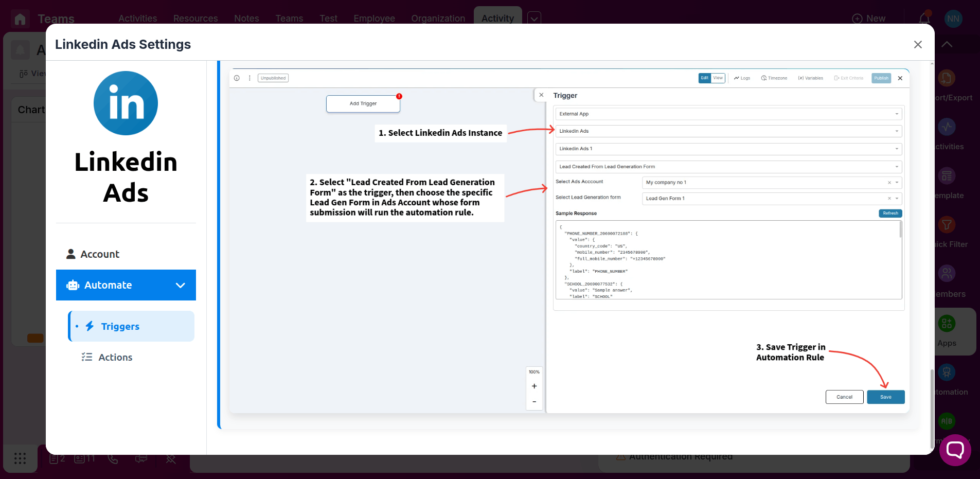Open the NN user profile avatar
The image size is (980, 479).
tap(953, 19)
